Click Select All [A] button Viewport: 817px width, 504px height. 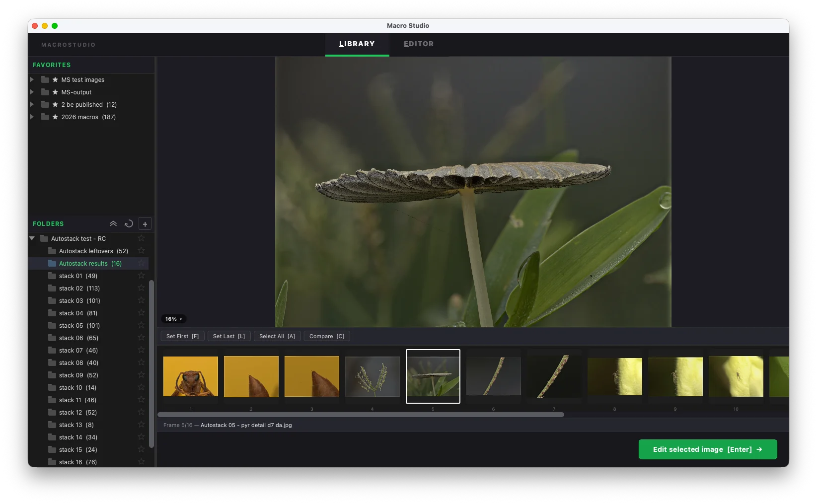coord(277,336)
